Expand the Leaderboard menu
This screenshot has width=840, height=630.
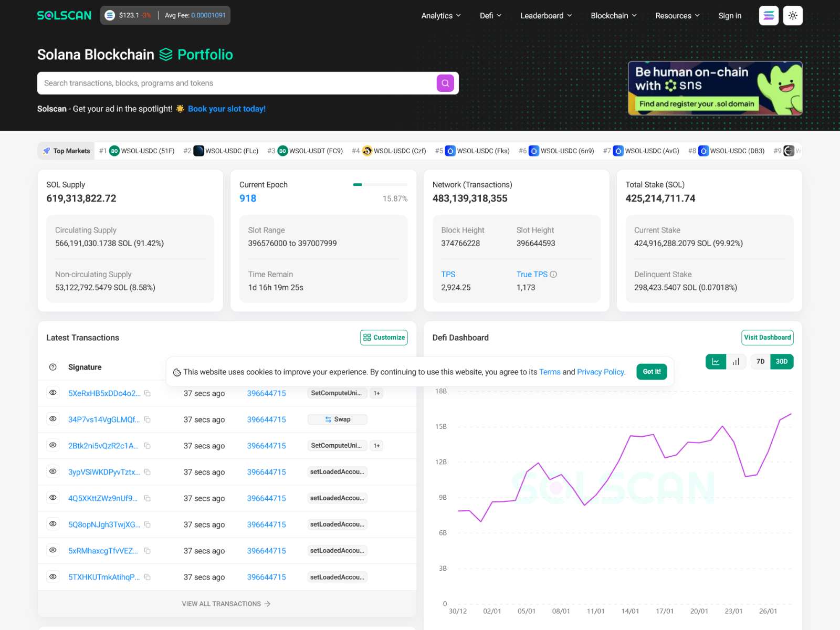546,16
